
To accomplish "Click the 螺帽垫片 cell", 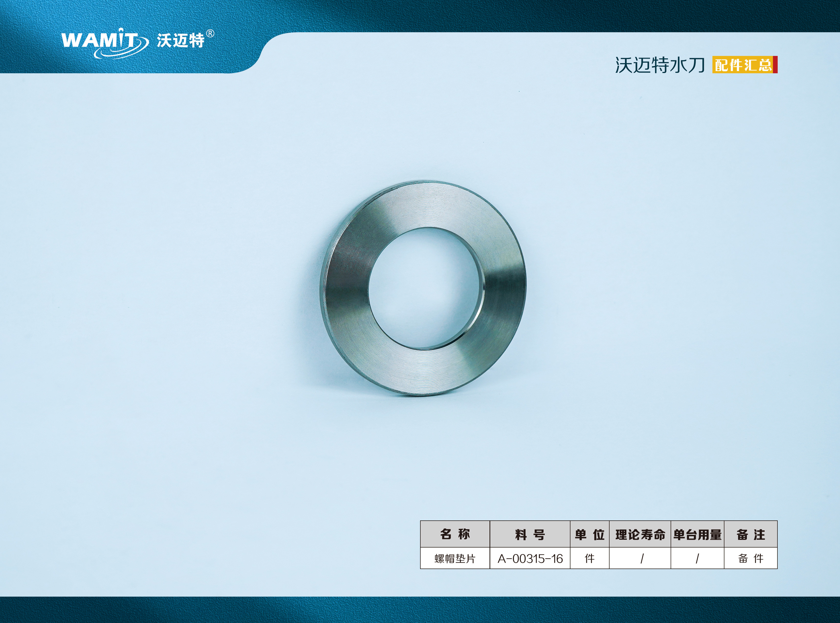I will pos(455,559).
